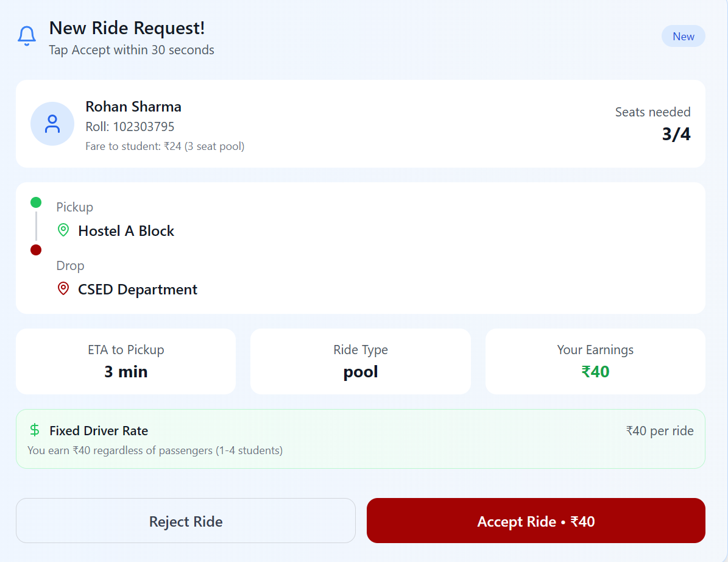Screen dimensions: 728x562
Task: Click Rohan Sharma's profile avatar icon
Action: (52, 124)
